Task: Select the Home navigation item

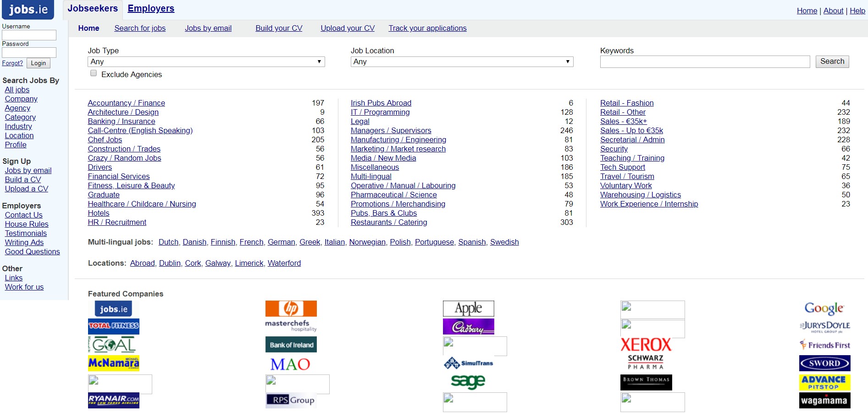Action: click(x=88, y=28)
